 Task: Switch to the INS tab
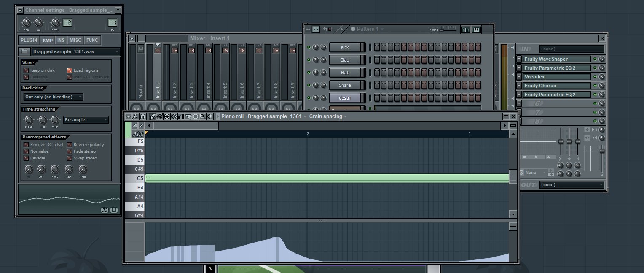click(61, 41)
